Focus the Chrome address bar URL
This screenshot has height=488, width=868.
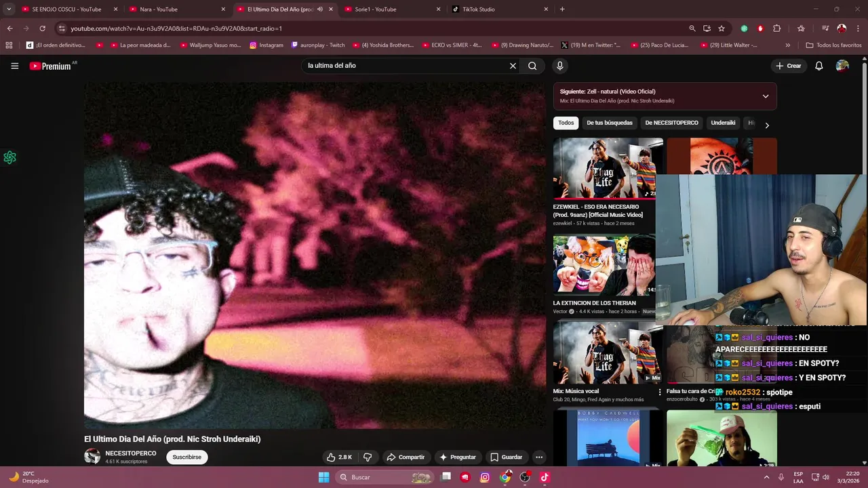[x=176, y=28]
